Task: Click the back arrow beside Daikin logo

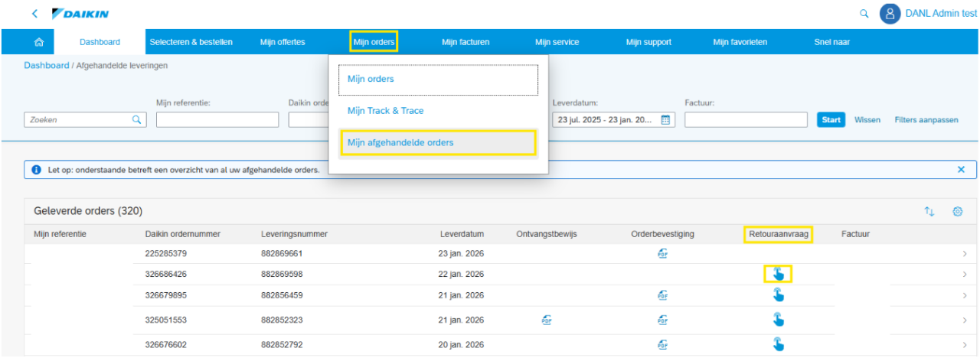Action: tap(34, 14)
